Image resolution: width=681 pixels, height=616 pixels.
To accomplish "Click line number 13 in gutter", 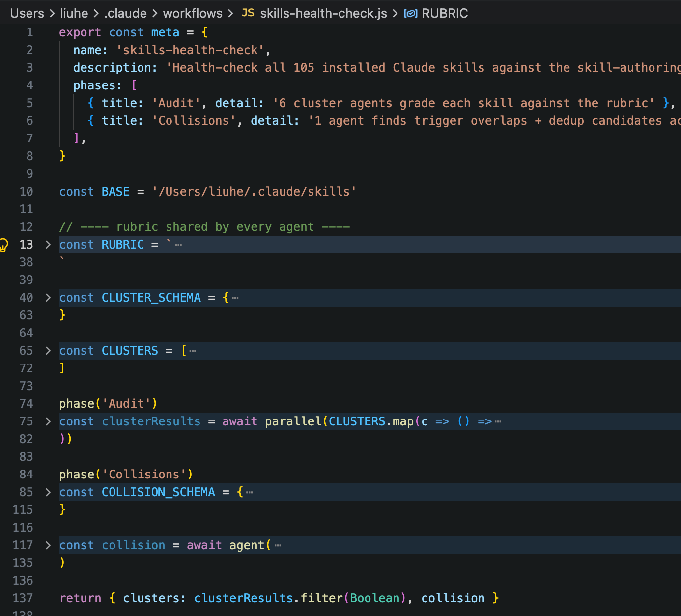I will pos(26,245).
